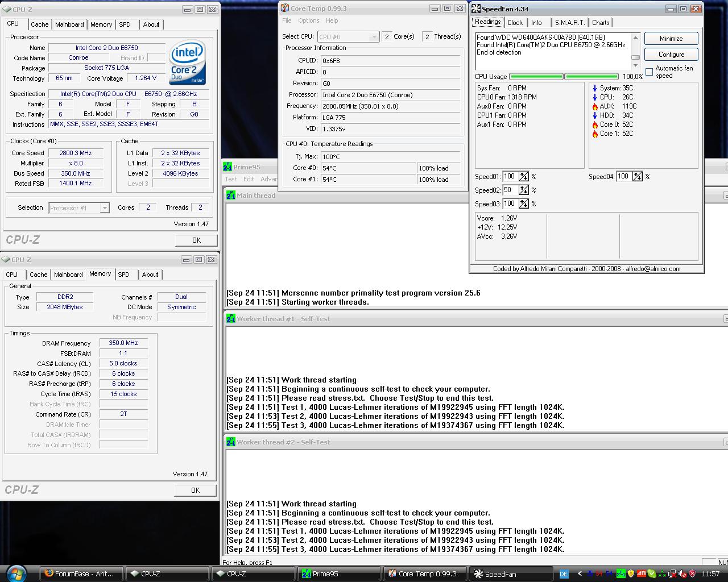The width and height of the screenshot is (728, 582).
Task: Open About tab in bottom CPU-Z window
Action: coord(150,275)
